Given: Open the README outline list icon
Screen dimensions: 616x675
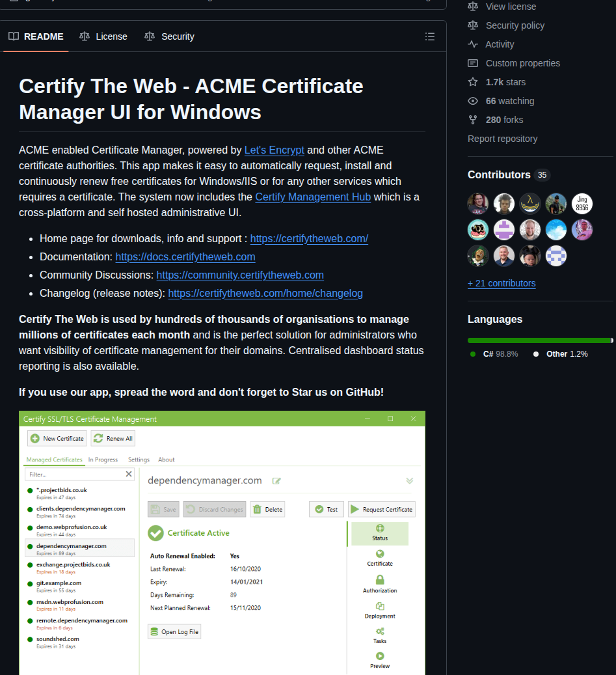Looking at the screenshot, I should 429,36.
